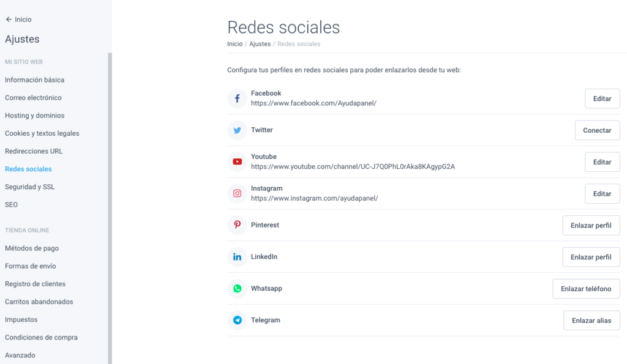The width and height of the screenshot is (627, 364).
Task: Click the LinkedIn logo icon
Action: pyautogui.click(x=237, y=257)
